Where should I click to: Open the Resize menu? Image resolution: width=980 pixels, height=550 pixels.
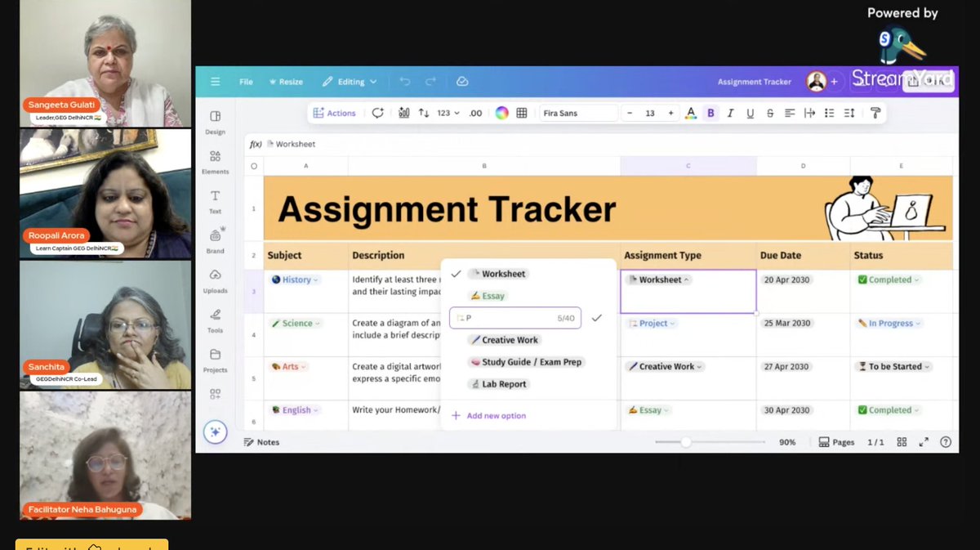(x=284, y=82)
